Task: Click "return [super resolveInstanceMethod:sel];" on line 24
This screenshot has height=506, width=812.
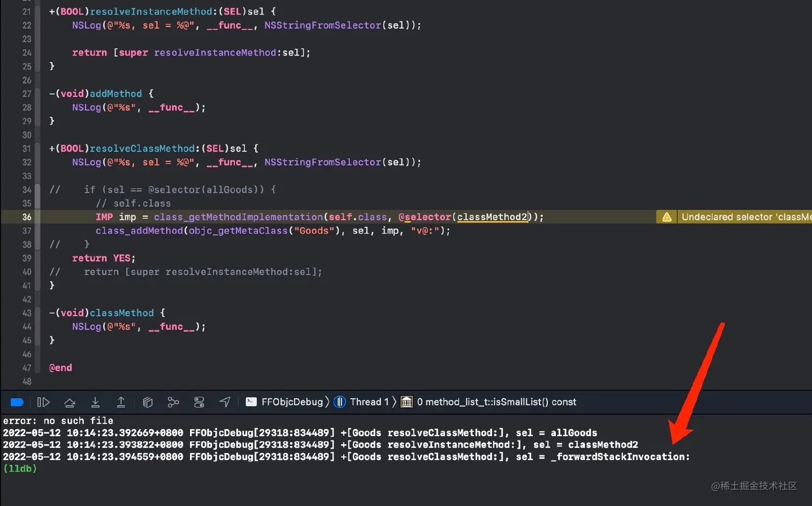Action: (x=192, y=53)
